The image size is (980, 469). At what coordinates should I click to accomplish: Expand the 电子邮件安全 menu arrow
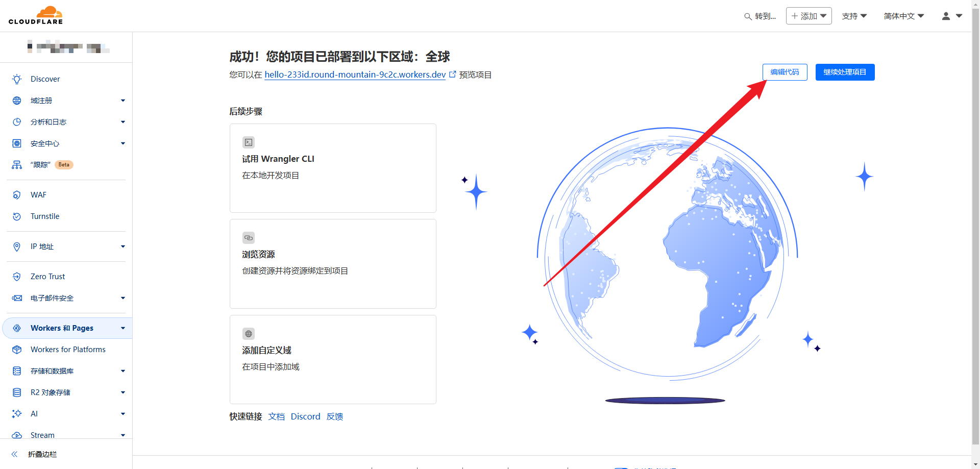point(123,298)
